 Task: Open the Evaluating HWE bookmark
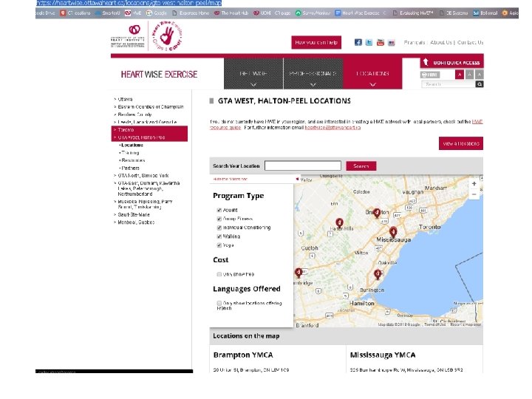point(413,13)
